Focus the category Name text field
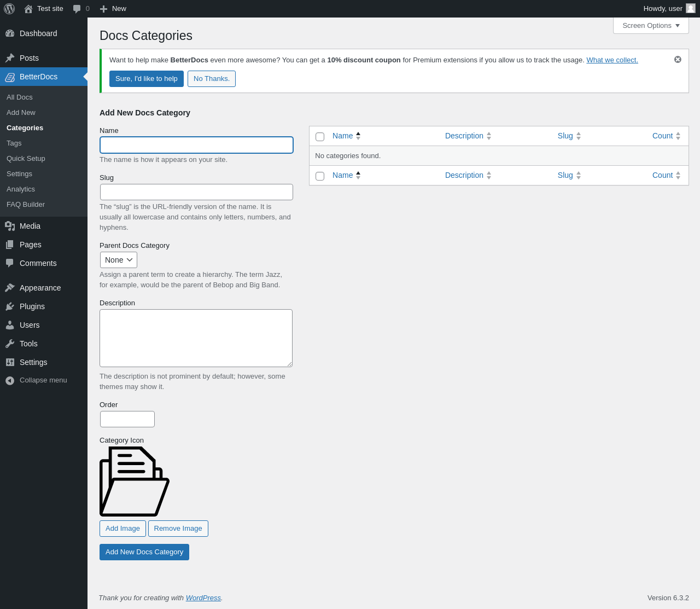 (x=196, y=145)
